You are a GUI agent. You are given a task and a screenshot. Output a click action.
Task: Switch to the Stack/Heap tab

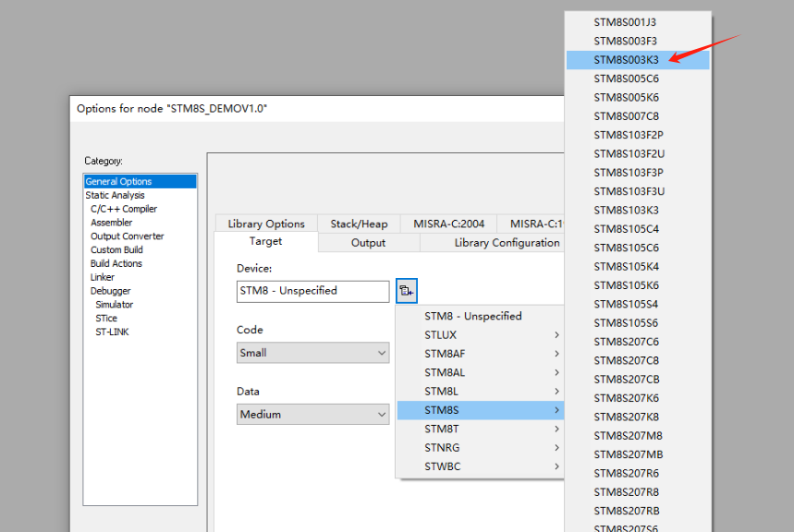click(x=359, y=224)
